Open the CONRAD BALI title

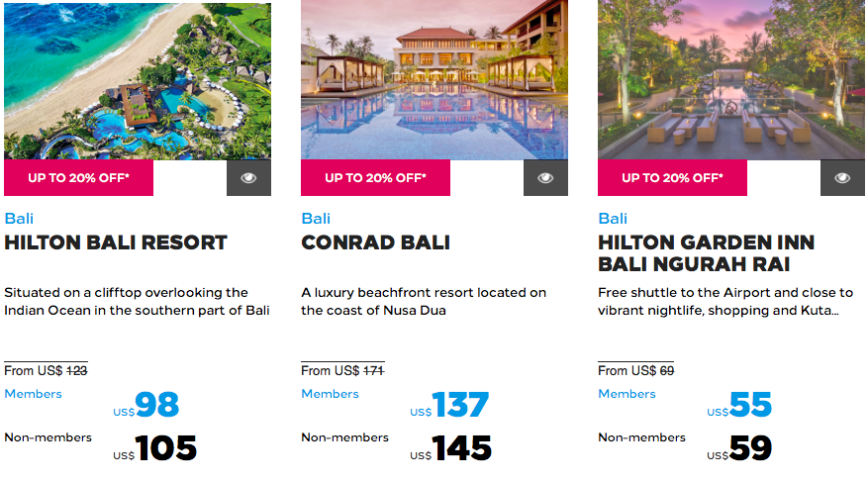(x=375, y=242)
